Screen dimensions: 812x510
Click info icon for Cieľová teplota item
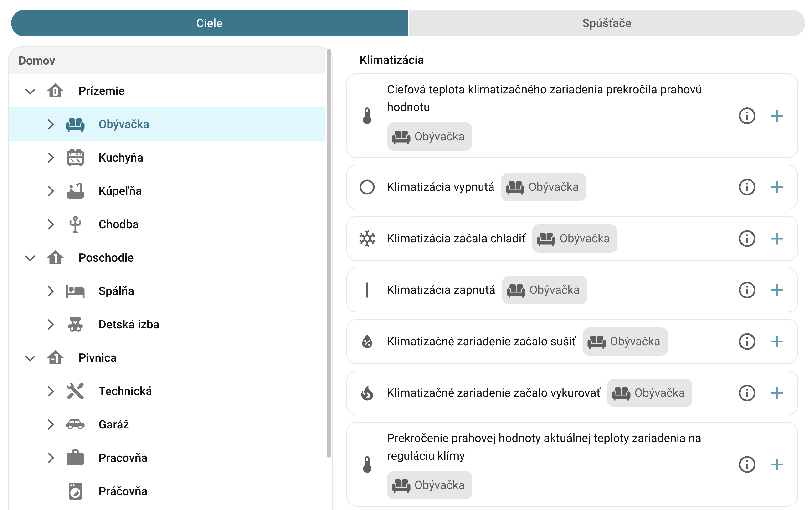pos(747,116)
